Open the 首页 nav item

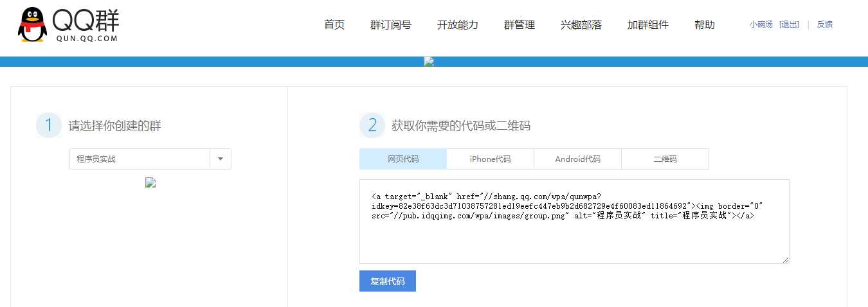(x=334, y=25)
